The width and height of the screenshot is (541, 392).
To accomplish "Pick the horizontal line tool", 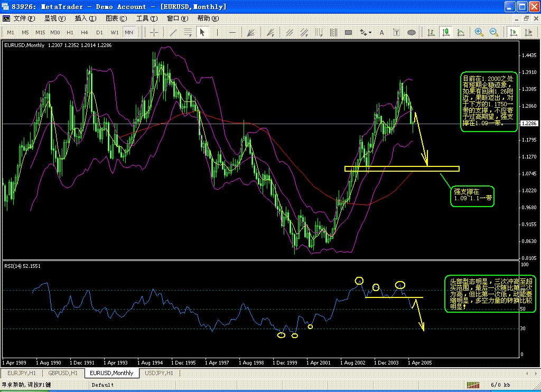I will tap(232, 32).
